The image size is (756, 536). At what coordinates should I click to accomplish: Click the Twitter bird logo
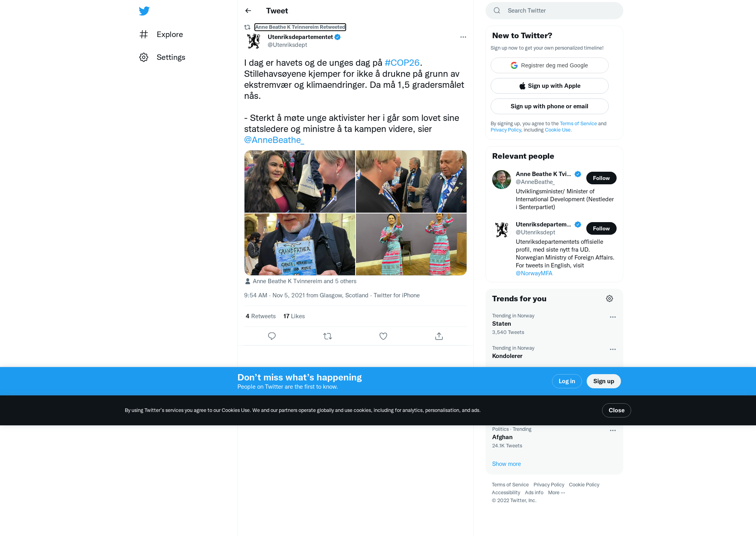coord(144,11)
